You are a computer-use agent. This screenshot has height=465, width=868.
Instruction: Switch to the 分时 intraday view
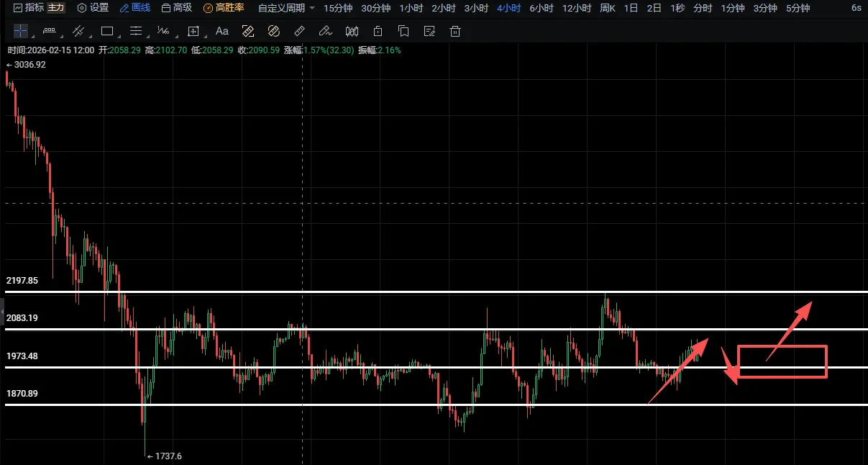pos(703,8)
